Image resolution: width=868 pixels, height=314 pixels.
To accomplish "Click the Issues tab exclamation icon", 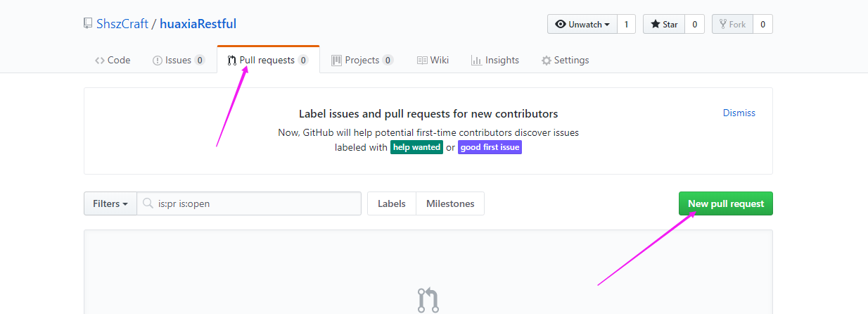I will 158,61.
